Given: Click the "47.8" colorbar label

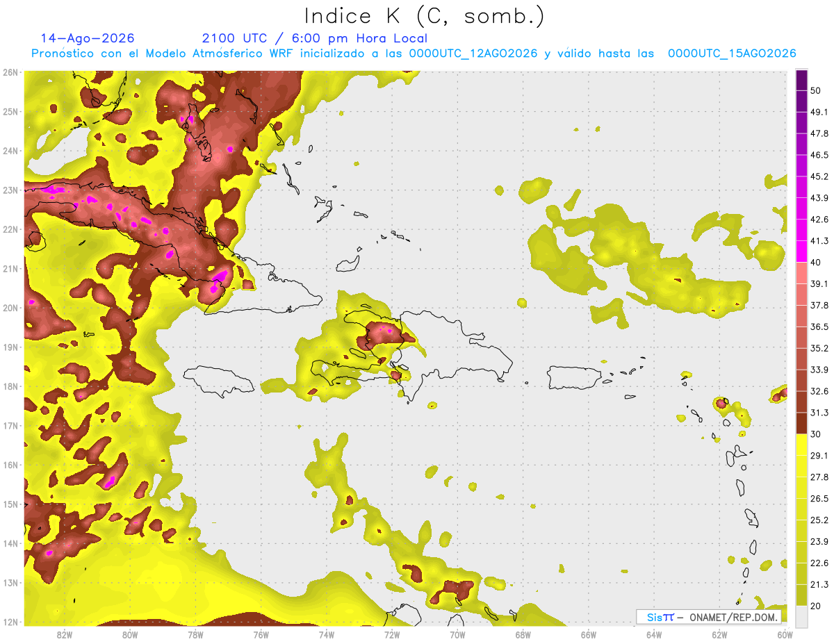Looking at the screenshot, I should pyautogui.click(x=819, y=133).
